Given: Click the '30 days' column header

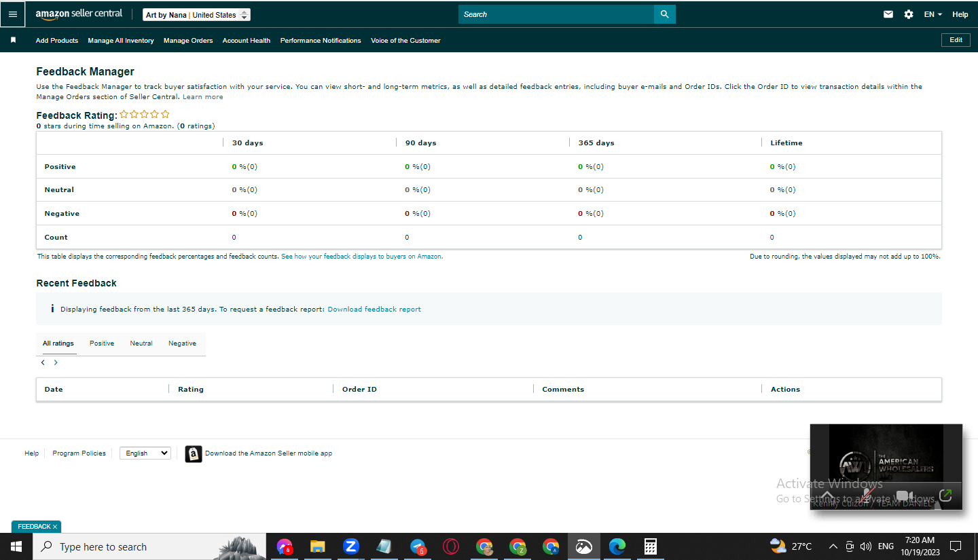Looking at the screenshot, I should click(x=248, y=143).
